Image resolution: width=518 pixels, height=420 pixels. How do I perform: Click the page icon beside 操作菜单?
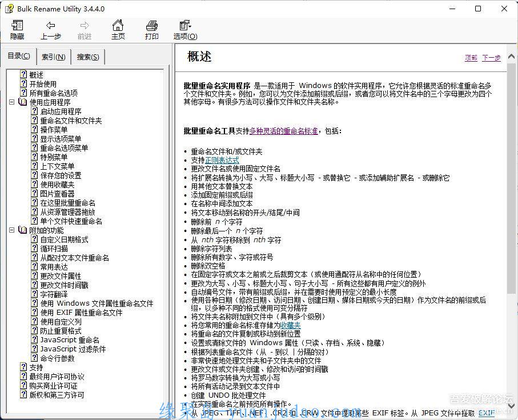34,130
